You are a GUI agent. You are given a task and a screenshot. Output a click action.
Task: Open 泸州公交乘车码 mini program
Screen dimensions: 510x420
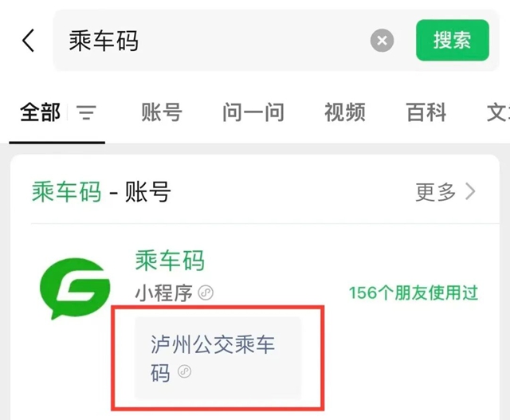(218, 358)
